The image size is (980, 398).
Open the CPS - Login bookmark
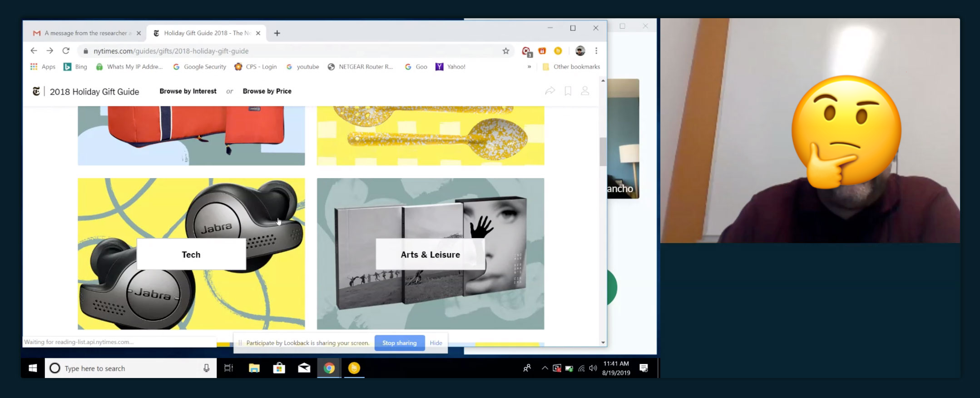(256, 67)
